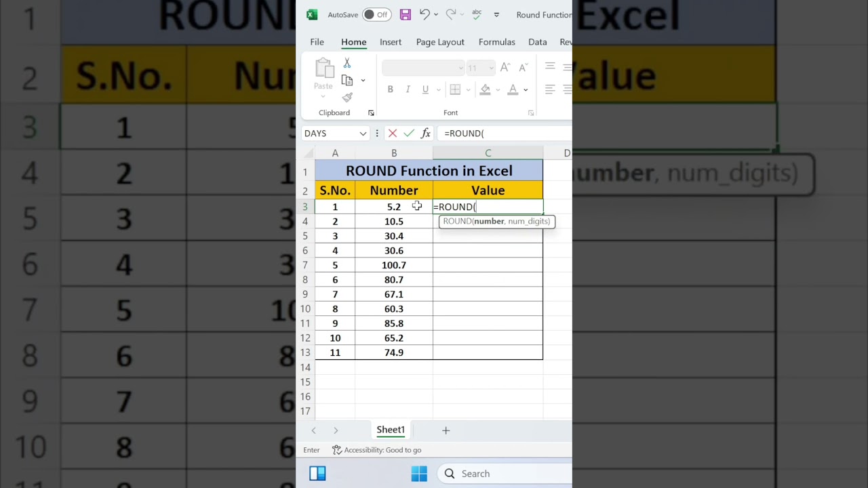This screenshot has width=868, height=488.
Task: Select cell B5 containing 30.4
Action: tap(394, 235)
